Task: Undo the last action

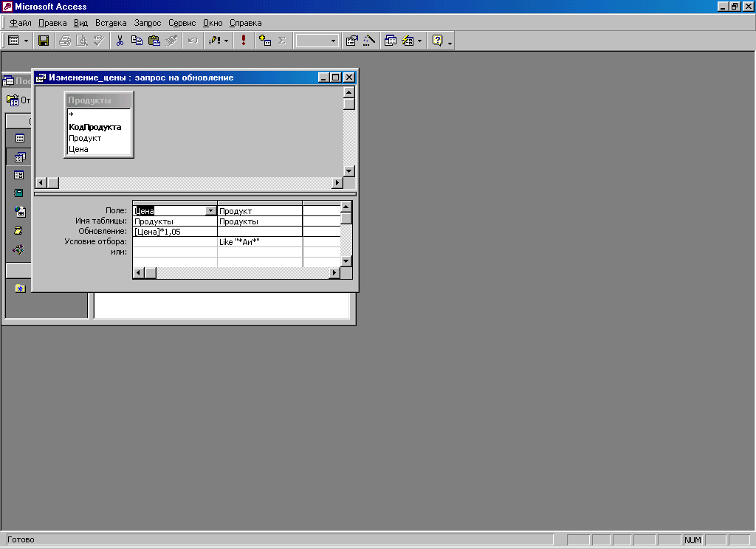Action: click(x=193, y=41)
